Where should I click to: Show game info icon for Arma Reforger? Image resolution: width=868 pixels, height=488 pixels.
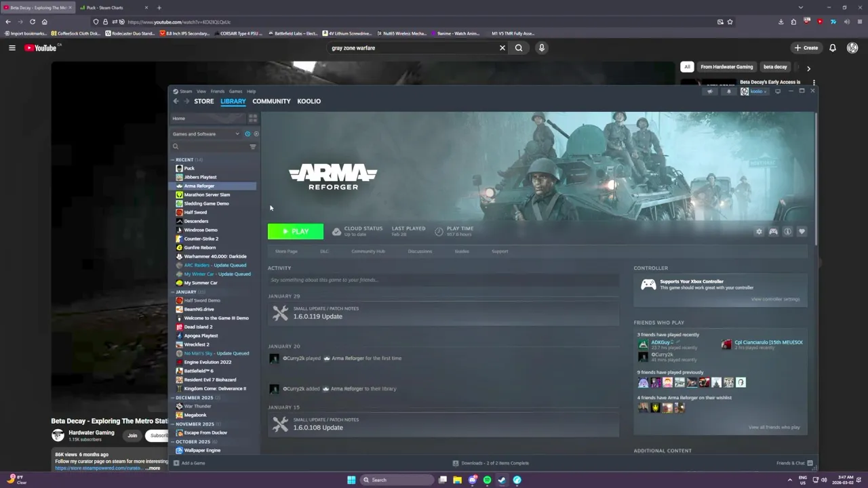(787, 231)
